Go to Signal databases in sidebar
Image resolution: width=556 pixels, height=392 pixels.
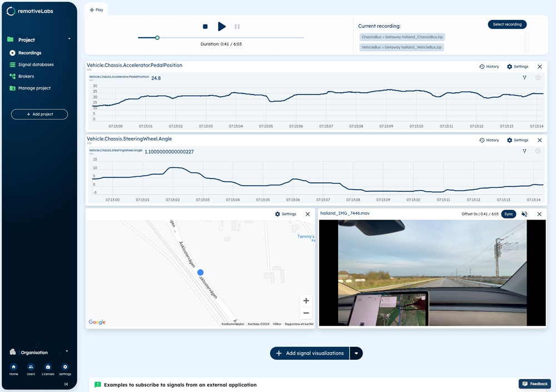tap(36, 64)
